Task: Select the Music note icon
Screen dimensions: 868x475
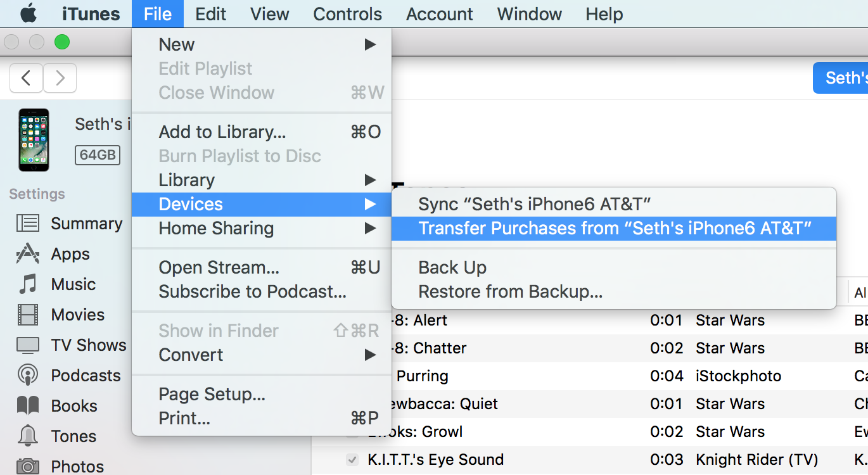Action: coord(27,284)
